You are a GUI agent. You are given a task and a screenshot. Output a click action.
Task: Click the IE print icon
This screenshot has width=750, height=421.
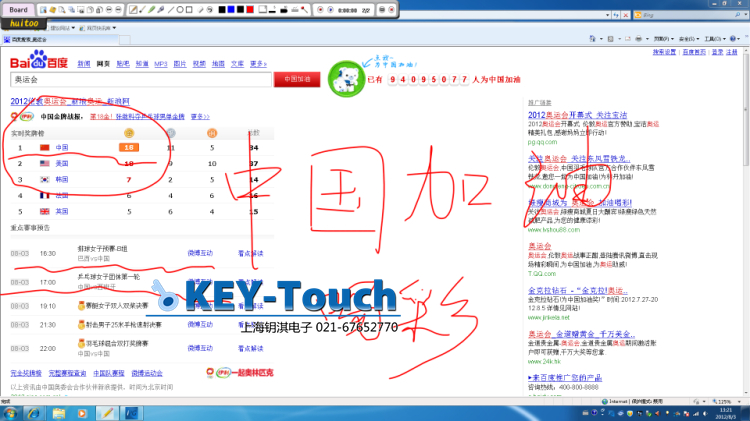[x=639, y=39]
